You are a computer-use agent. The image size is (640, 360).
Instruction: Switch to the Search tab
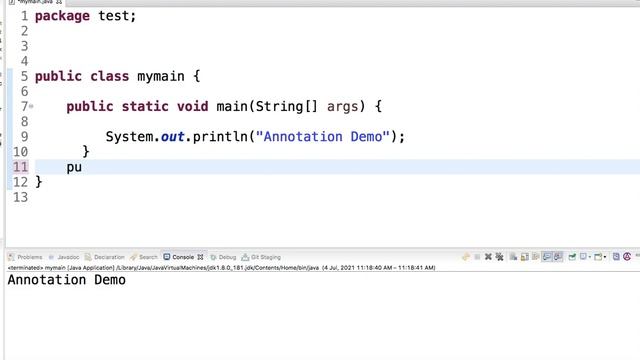pyautogui.click(x=148, y=257)
